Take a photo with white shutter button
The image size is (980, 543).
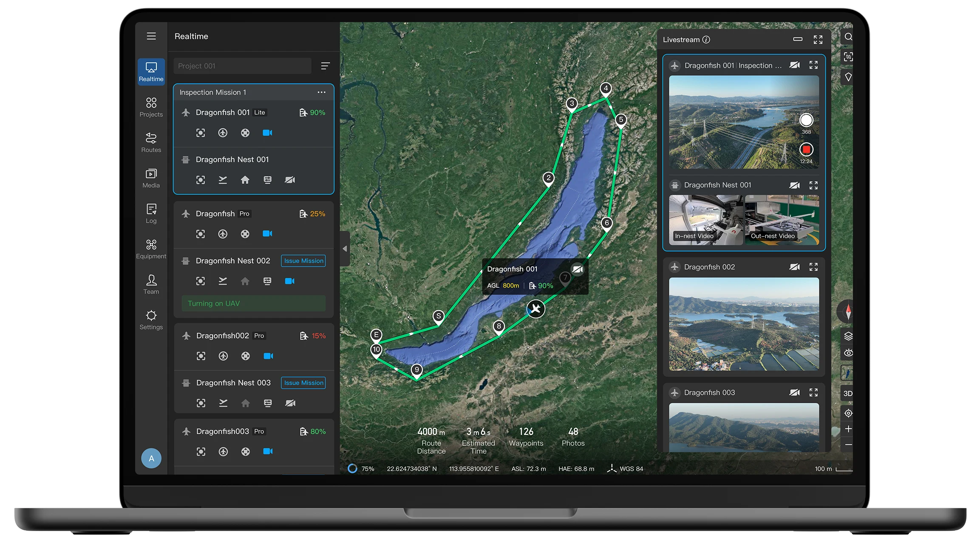click(806, 120)
